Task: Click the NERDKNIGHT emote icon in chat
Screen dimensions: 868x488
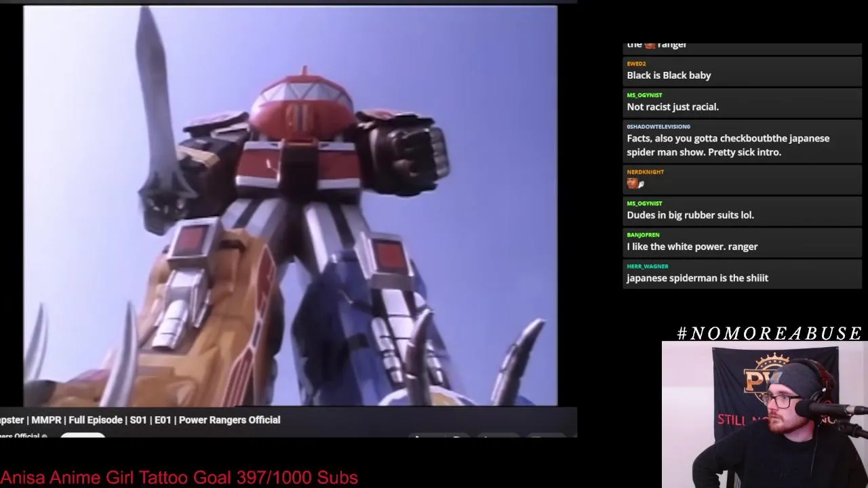Action: 635,183
